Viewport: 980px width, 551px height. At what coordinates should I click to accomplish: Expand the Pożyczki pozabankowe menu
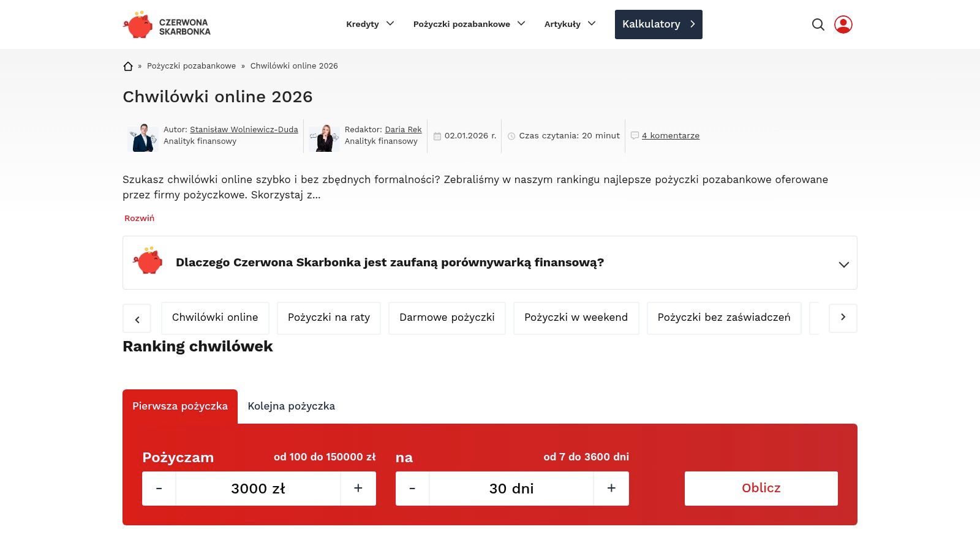click(x=469, y=24)
